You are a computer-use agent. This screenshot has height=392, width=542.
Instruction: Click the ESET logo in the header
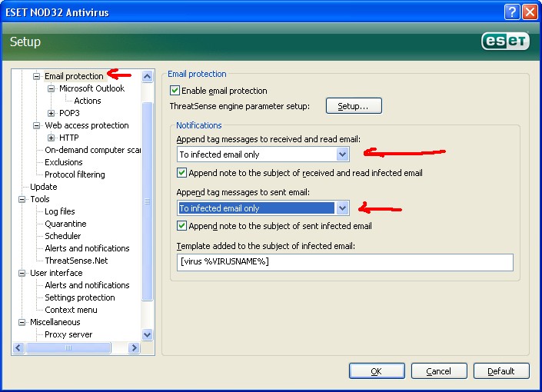pyautogui.click(x=505, y=42)
